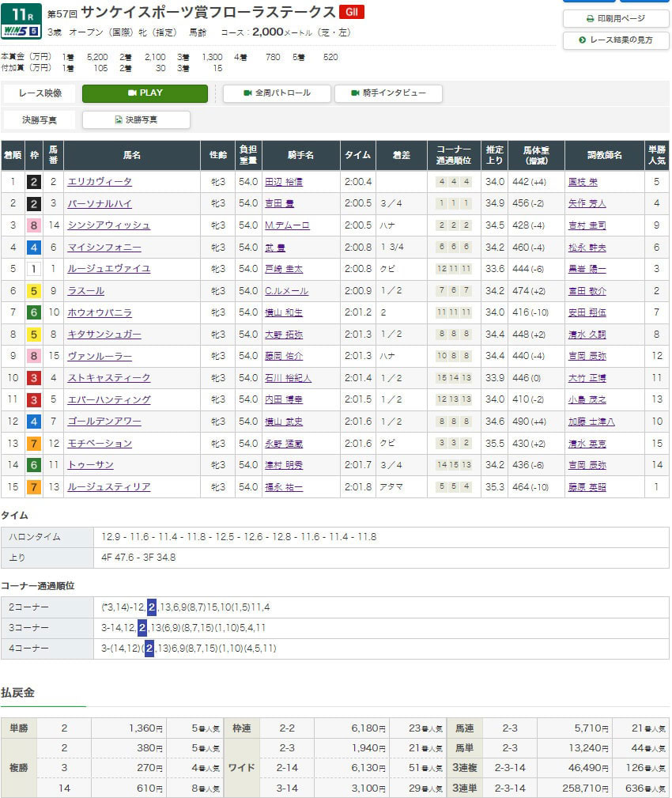Open horse エリカヴィータ profile link
The height and width of the screenshot is (798, 672).
pyautogui.click(x=100, y=182)
